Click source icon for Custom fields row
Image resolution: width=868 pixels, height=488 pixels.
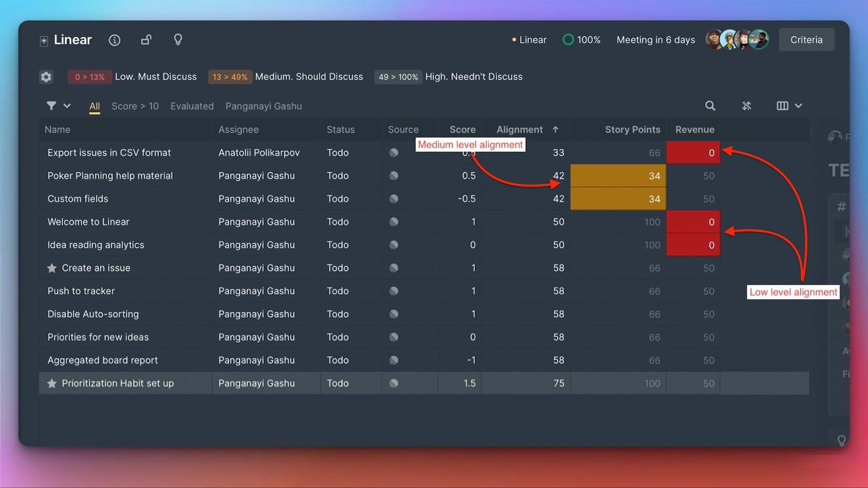pos(394,199)
